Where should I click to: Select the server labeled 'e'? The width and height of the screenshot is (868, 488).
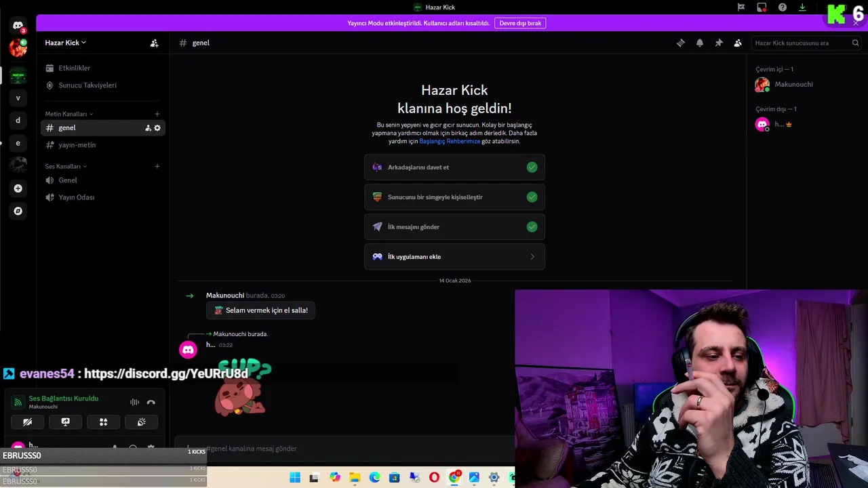tap(18, 143)
